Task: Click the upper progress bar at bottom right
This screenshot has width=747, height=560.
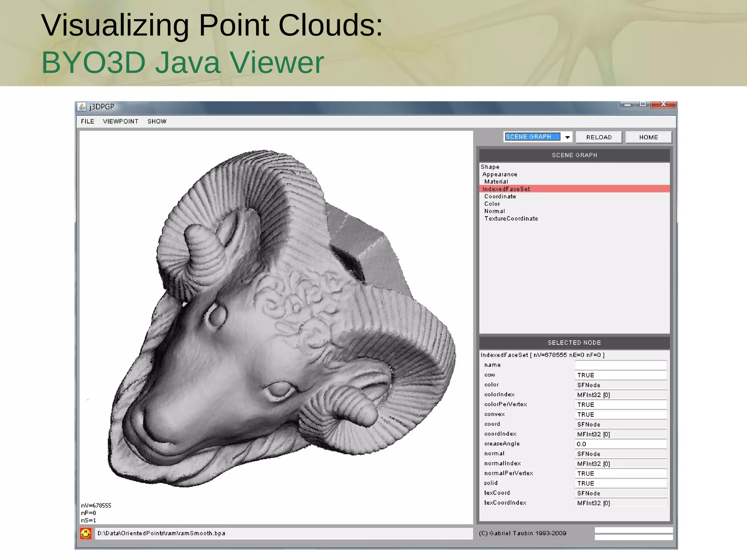Action: pyautogui.click(x=634, y=530)
